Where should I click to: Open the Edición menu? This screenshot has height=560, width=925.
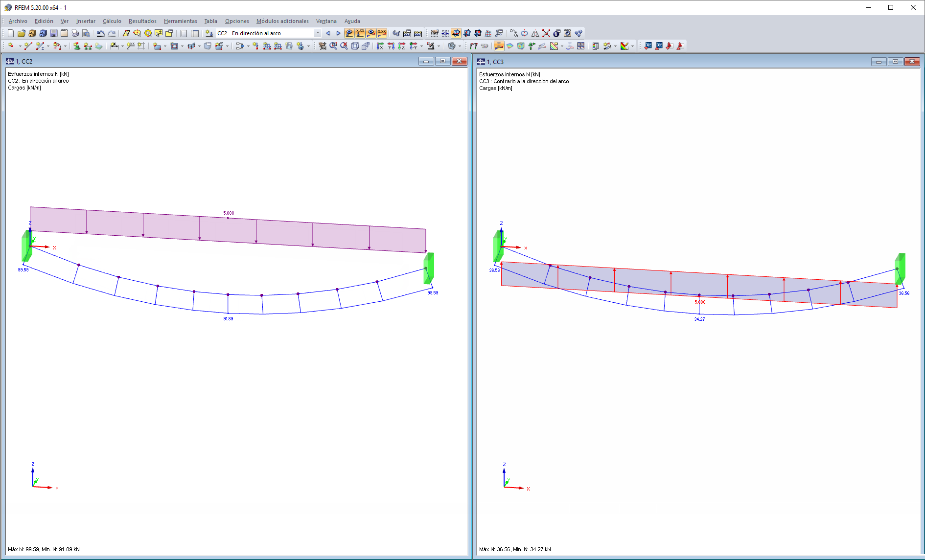point(44,21)
